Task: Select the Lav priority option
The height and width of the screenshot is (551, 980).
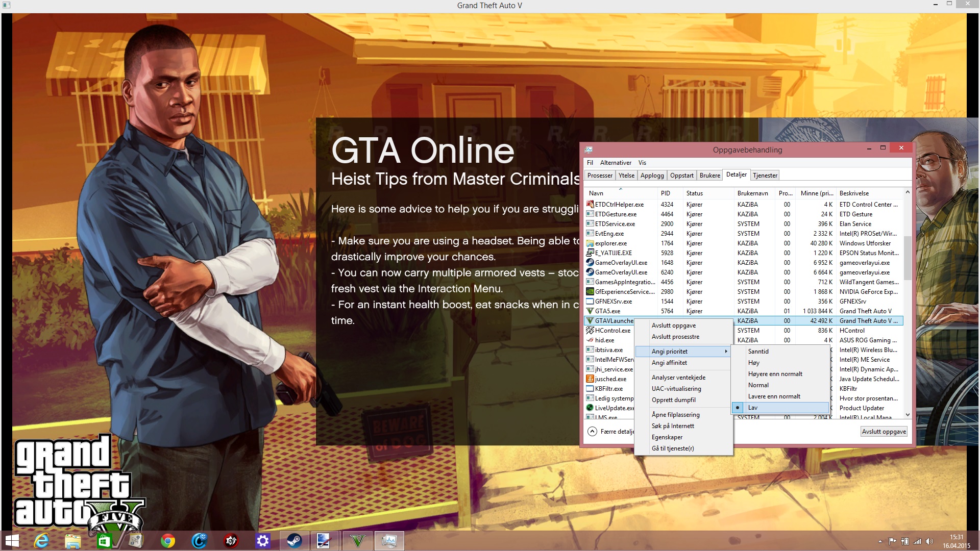Action: pyautogui.click(x=753, y=408)
